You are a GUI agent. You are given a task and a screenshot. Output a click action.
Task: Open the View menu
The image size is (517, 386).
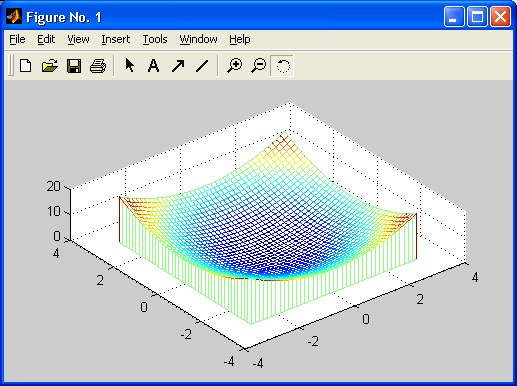pyautogui.click(x=78, y=39)
